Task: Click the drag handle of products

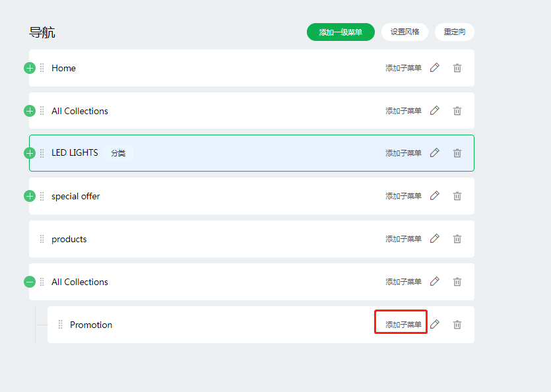Action: pos(42,239)
